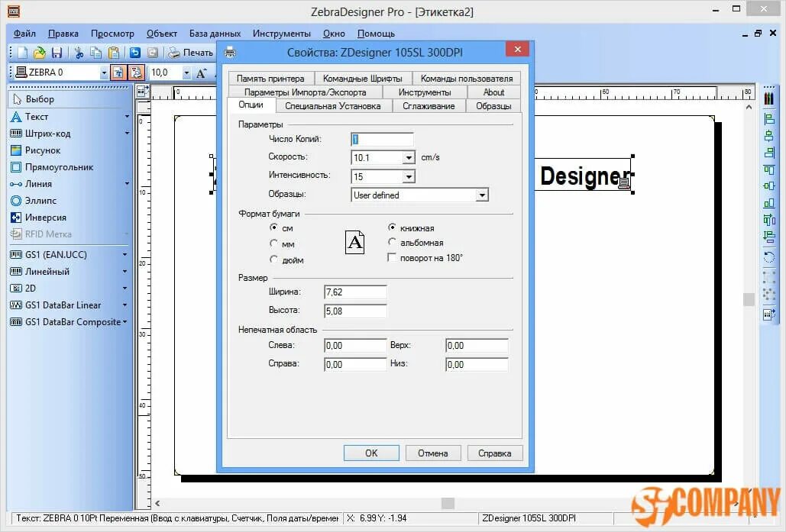Open the Интенсивность darkness dropdown
786x532 pixels.
click(x=409, y=177)
